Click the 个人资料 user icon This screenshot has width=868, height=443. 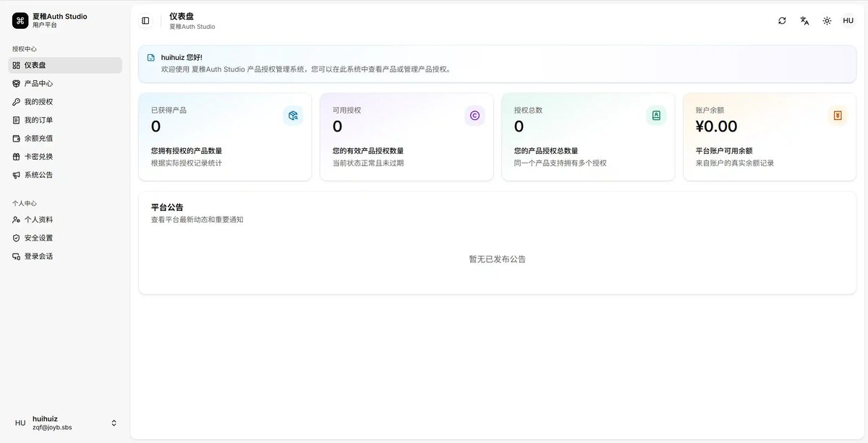pos(17,220)
